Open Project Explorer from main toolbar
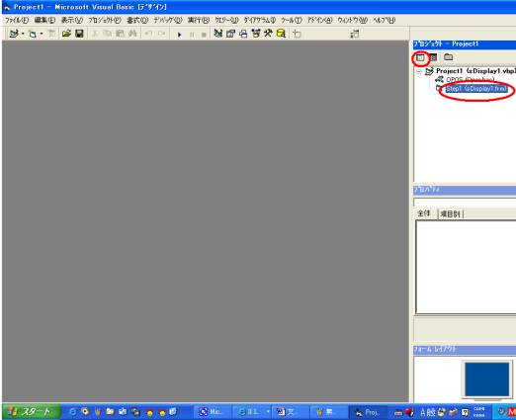The height and width of the screenshot is (420, 516). point(217,34)
